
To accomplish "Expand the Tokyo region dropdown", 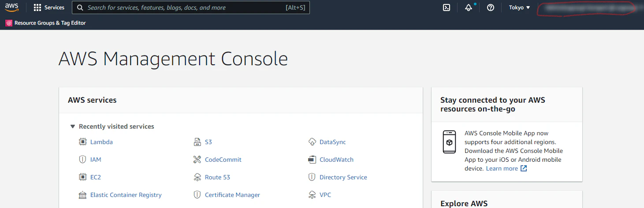I will coord(520,7).
